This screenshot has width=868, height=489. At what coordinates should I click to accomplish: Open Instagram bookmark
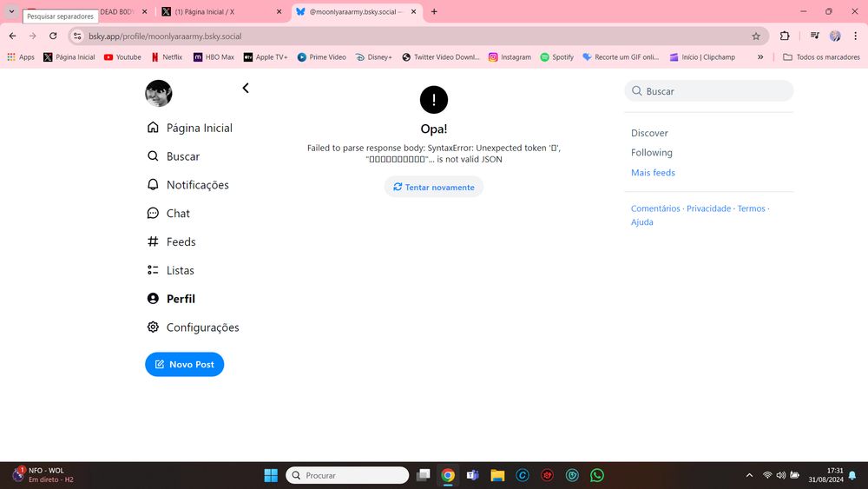click(x=510, y=57)
